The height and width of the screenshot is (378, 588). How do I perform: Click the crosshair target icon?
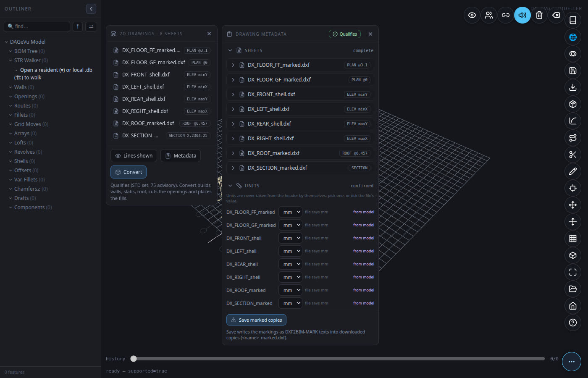click(x=573, y=188)
